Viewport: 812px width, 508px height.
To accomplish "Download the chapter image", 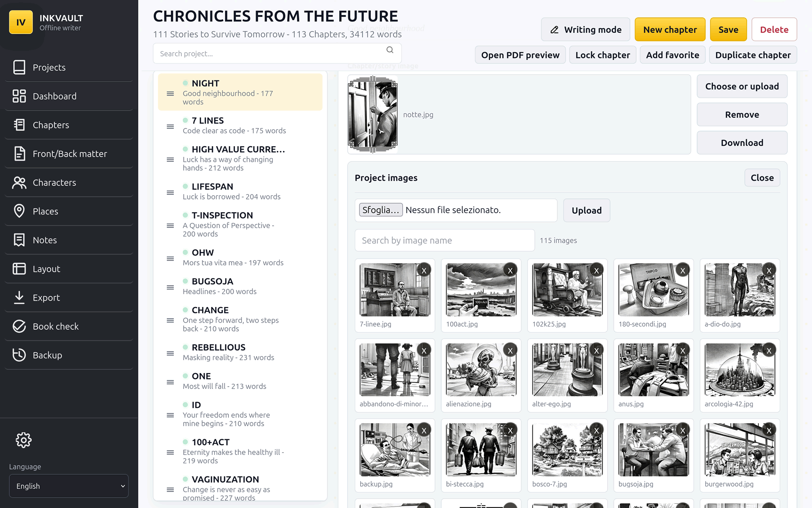I will click(742, 143).
